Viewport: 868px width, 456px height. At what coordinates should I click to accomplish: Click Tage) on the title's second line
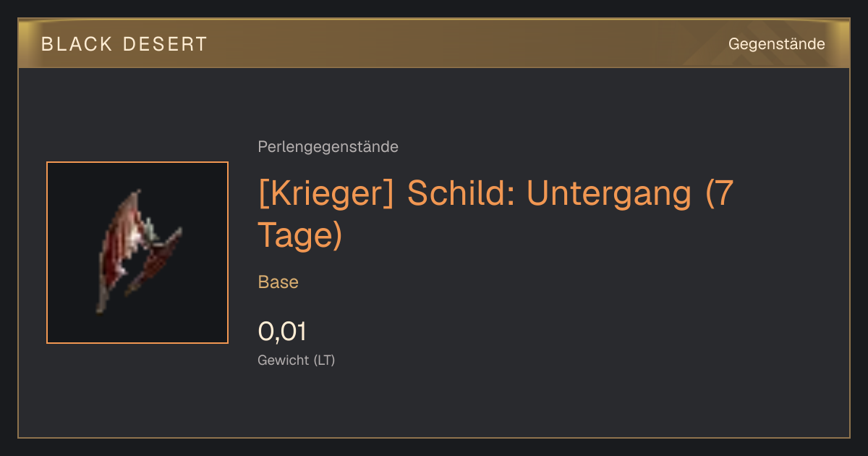[299, 236]
